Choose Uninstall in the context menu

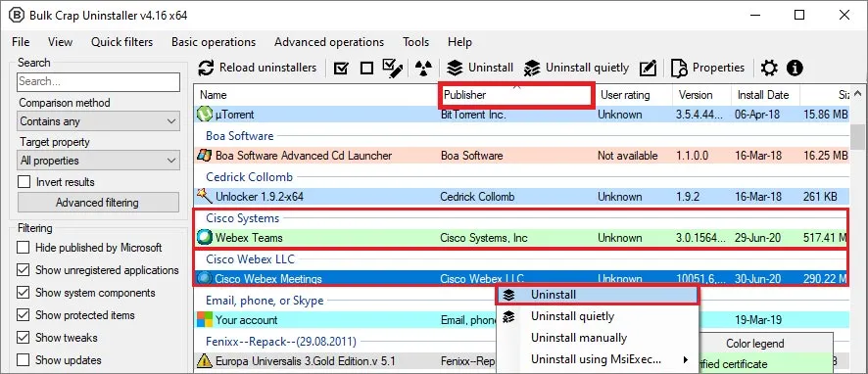click(x=597, y=295)
